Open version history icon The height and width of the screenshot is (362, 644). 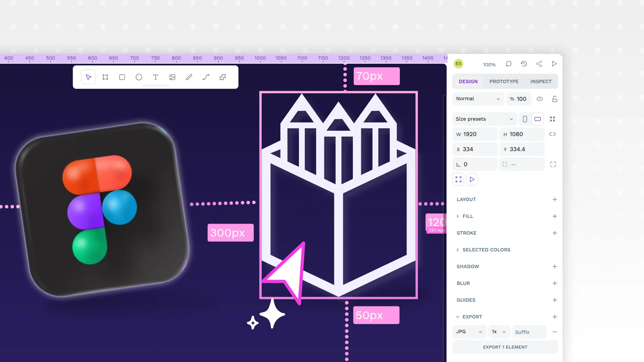(524, 64)
